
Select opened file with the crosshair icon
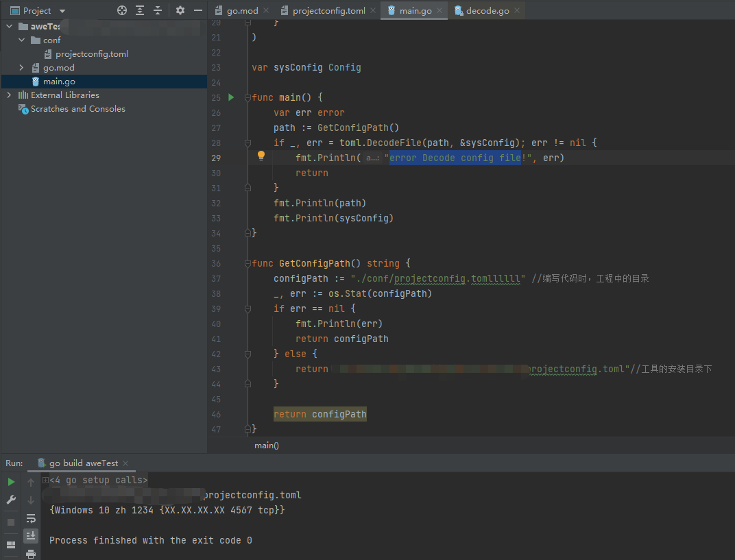click(x=122, y=10)
